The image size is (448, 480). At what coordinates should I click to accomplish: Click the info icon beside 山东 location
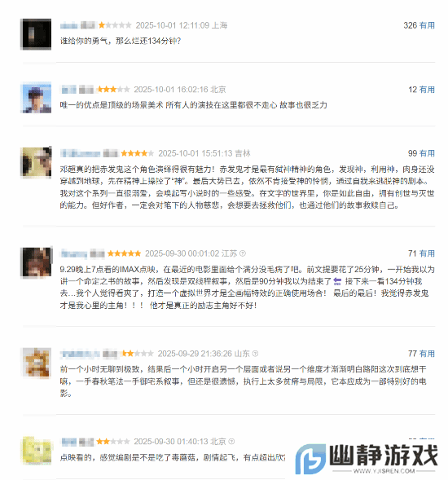[x=255, y=354]
